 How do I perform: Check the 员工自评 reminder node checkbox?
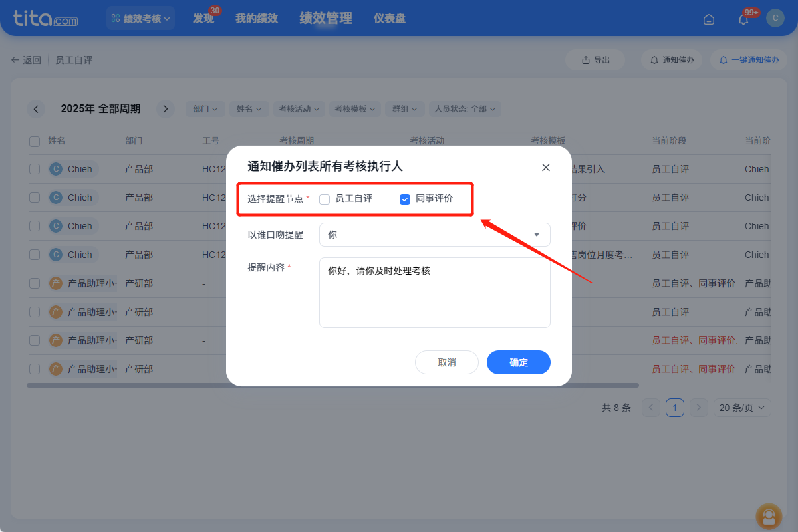(324, 199)
